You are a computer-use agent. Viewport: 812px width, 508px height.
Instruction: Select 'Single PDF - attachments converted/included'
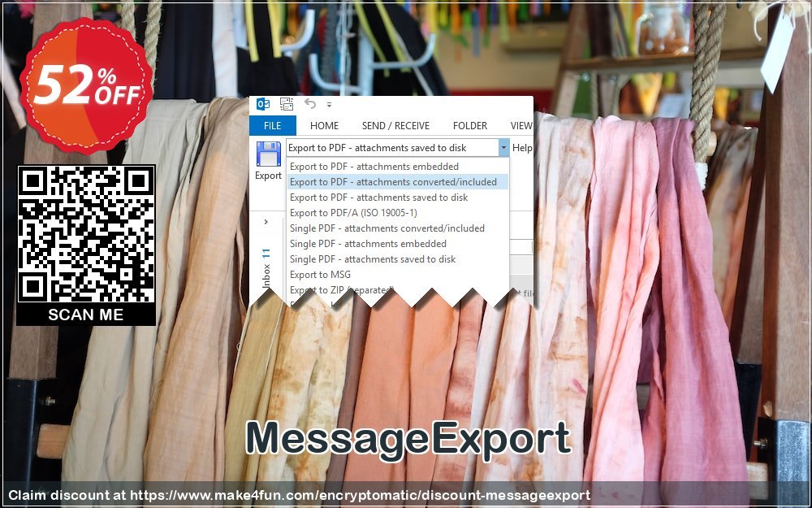click(x=398, y=228)
